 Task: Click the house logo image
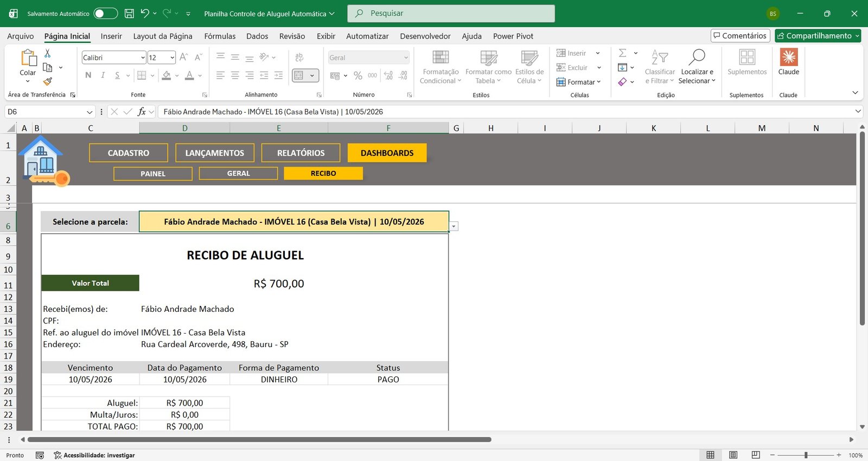point(43,161)
